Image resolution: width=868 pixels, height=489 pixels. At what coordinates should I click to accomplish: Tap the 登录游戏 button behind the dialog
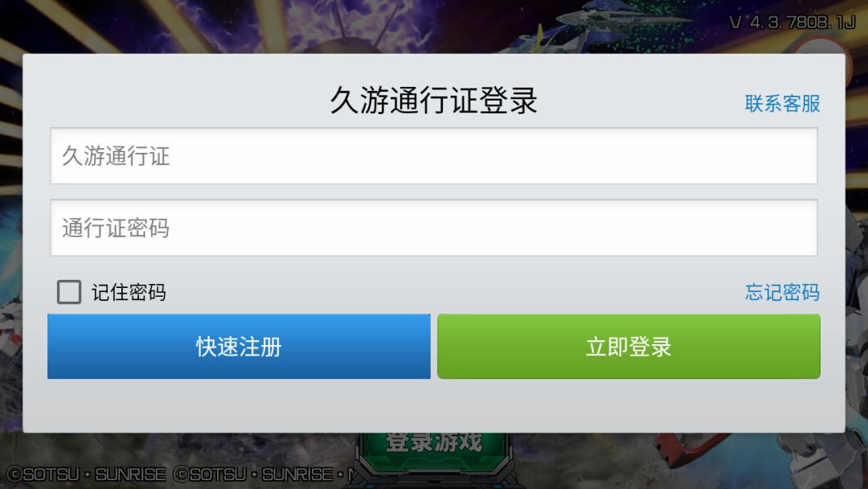coord(434,443)
